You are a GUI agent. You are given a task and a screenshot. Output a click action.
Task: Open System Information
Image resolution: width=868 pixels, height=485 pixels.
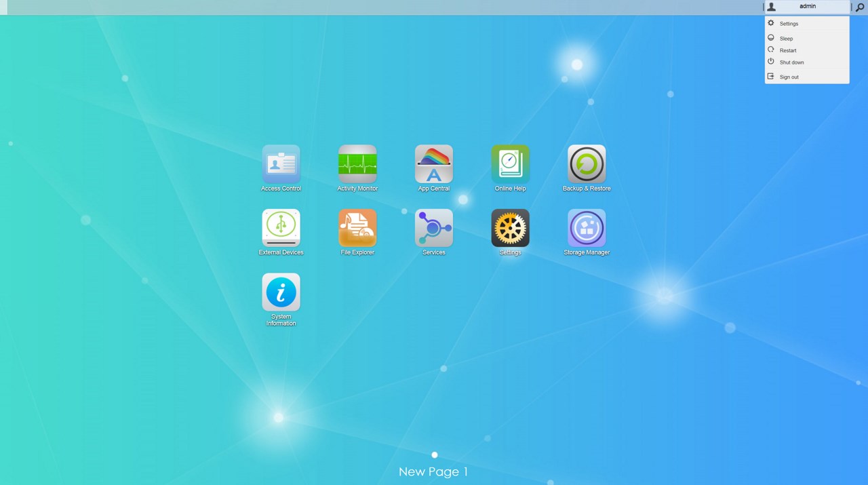pyautogui.click(x=281, y=292)
